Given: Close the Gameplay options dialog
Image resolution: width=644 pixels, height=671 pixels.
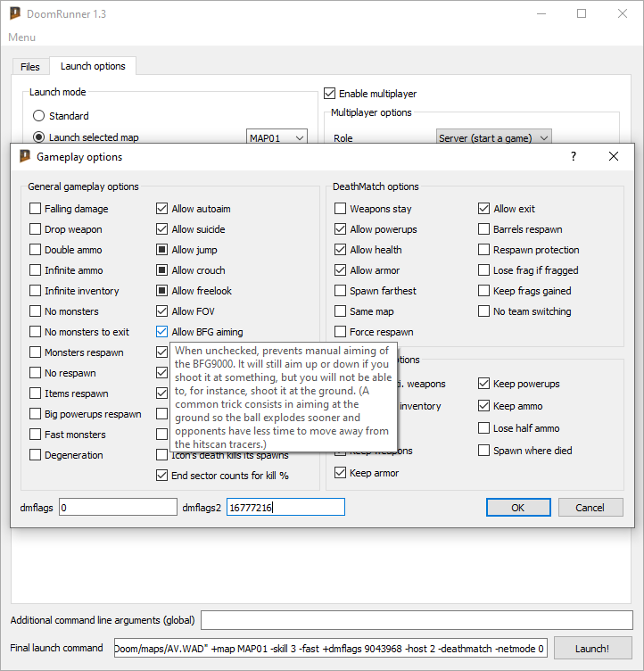Looking at the screenshot, I should (x=613, y=156).
